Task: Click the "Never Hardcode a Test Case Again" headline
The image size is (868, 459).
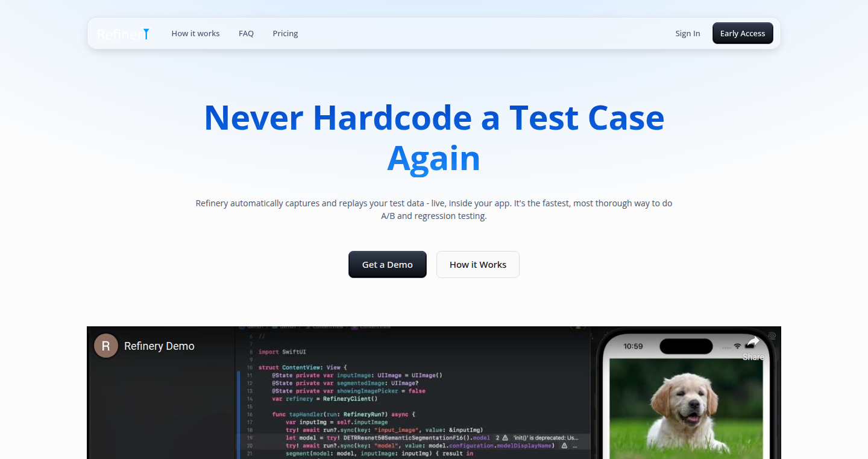Action: 434,138
